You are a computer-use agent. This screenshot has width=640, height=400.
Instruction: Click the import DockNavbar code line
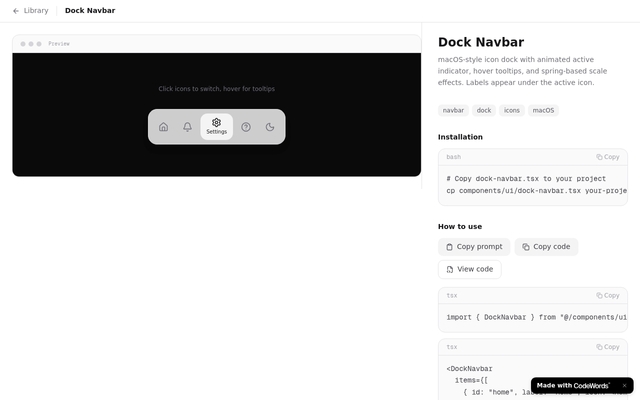(536, 317)
